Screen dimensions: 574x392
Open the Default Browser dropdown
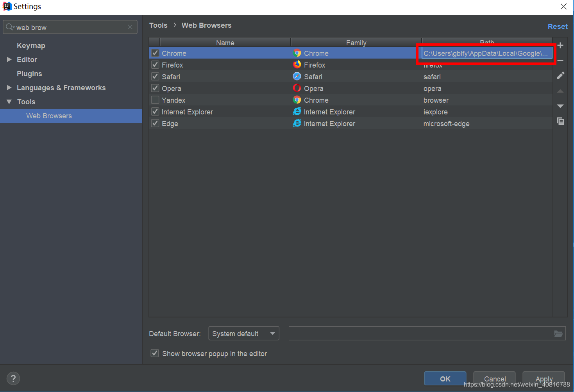pyautogui.click(x=244, y=333)
